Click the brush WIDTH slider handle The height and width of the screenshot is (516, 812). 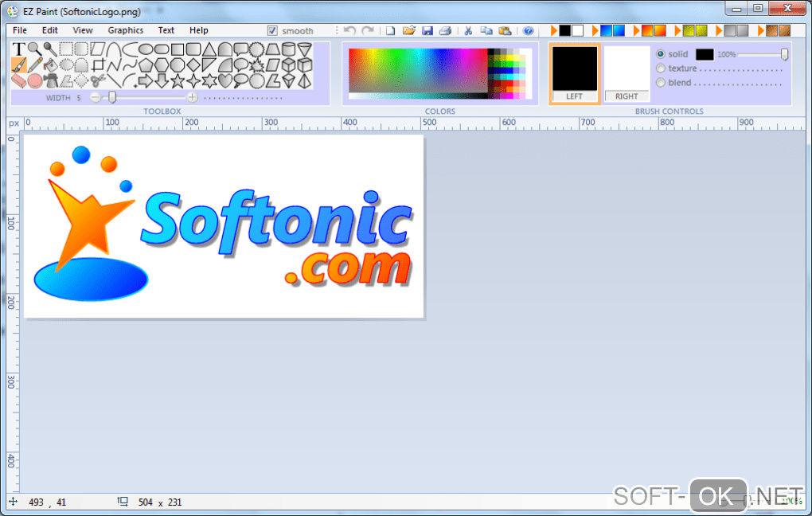pos(112,97)
